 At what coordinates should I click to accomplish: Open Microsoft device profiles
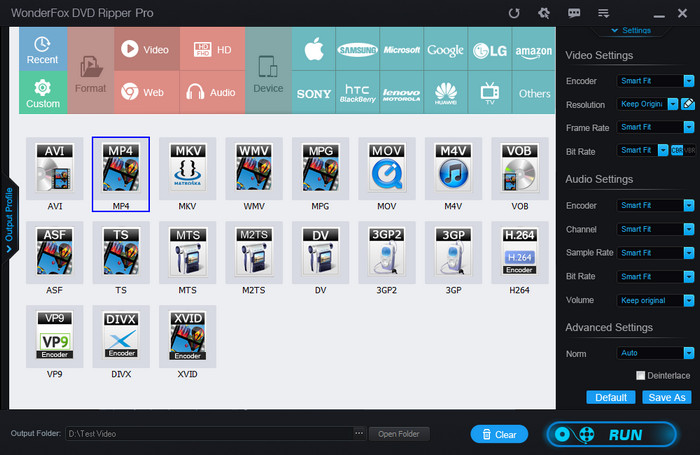(402, 49)
